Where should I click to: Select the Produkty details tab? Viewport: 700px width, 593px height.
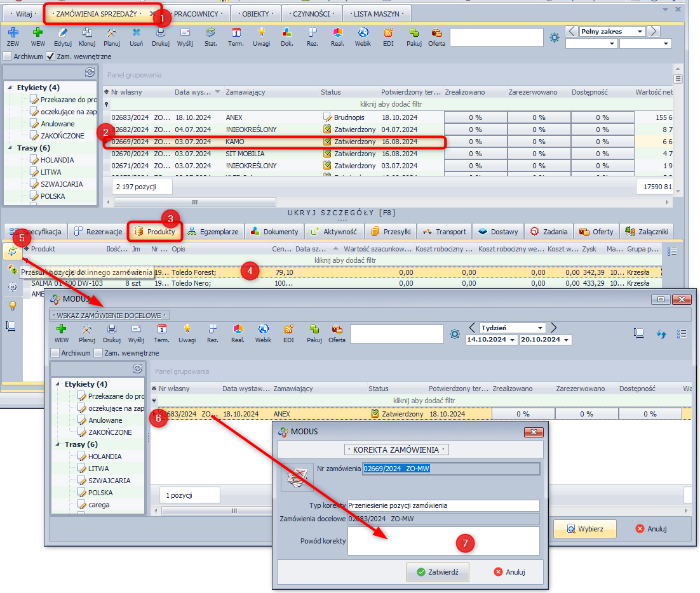155,232
